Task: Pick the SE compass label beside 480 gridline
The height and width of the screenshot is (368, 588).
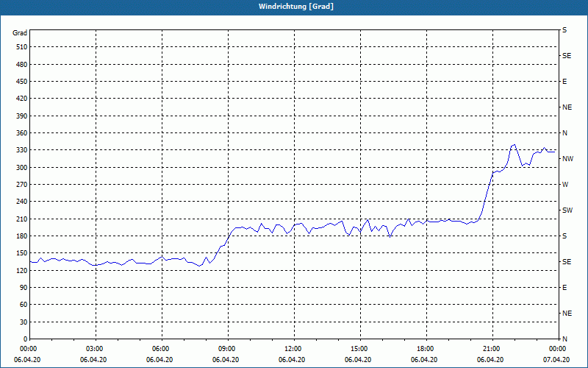Action: coord(567,56)
